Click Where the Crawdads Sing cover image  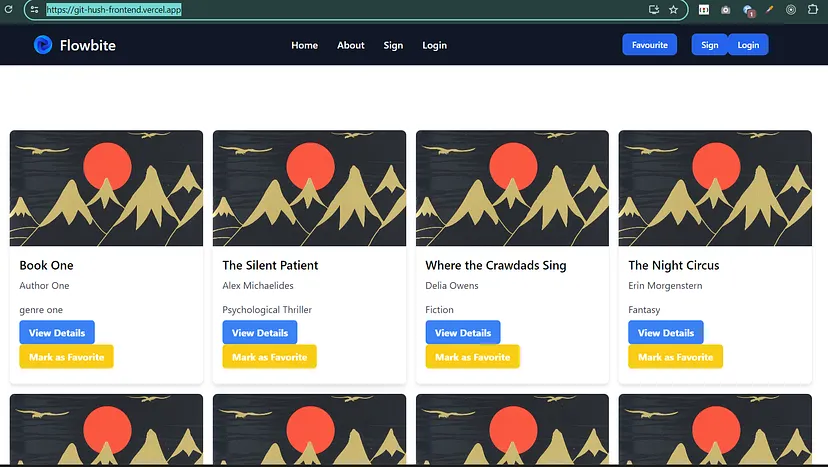click(512, 188)
